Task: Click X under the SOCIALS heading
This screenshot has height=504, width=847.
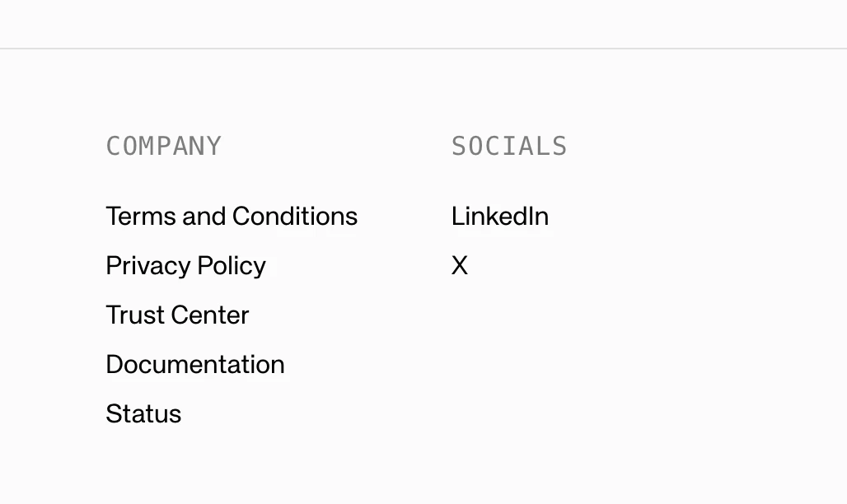Action: tap(460, 265)
